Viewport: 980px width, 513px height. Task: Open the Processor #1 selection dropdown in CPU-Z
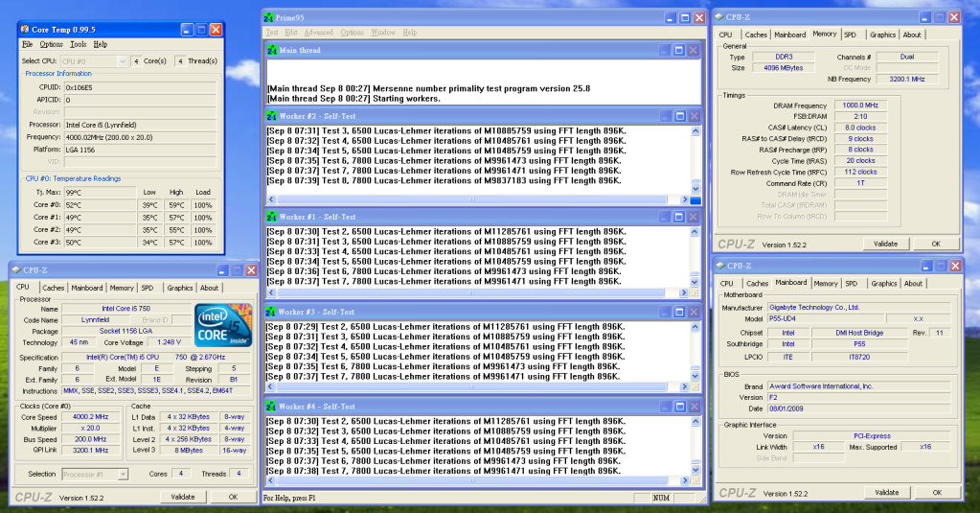tap(124, 475)
